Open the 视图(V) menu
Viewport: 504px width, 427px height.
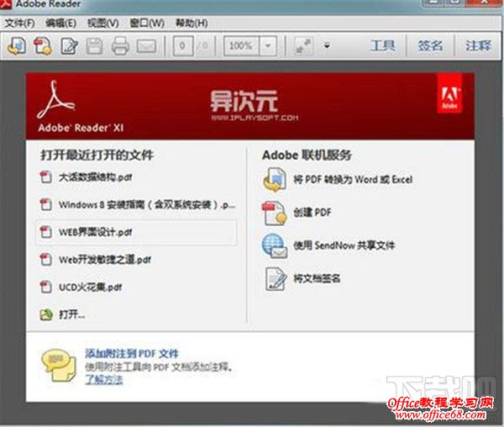pos(103,24)
